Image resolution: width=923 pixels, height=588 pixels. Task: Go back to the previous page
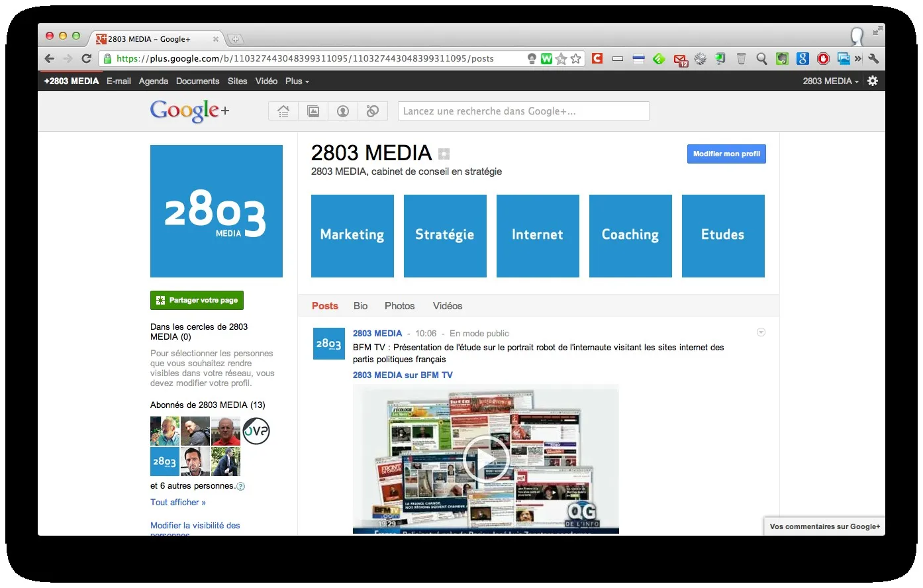click(x=50, y=58)
